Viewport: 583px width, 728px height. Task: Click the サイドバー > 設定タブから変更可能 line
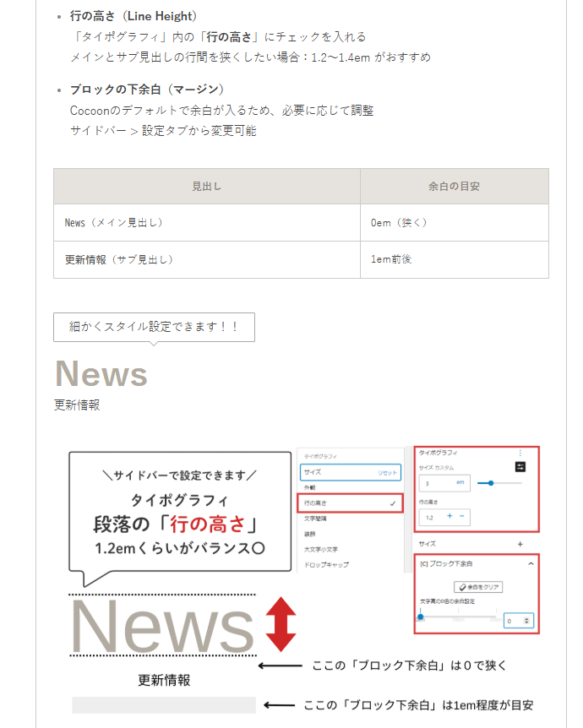point(163,131)
